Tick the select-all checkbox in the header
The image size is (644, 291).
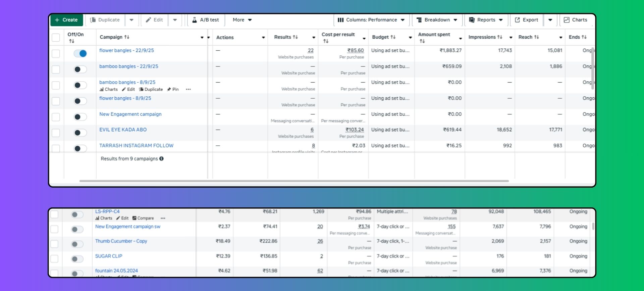click(x=56, y=37)
